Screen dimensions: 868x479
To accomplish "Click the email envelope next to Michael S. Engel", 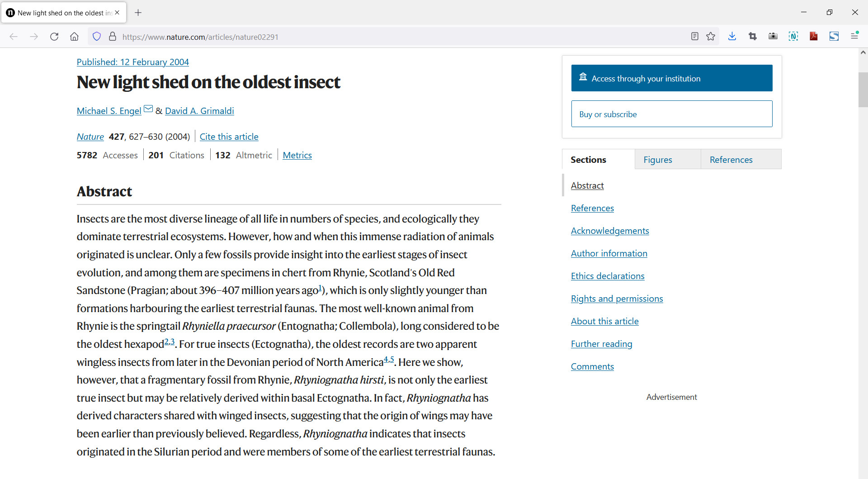I will (148, 109).
